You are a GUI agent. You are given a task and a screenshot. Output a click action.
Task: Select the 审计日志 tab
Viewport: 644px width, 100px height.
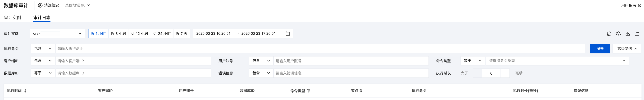(42, 18)
